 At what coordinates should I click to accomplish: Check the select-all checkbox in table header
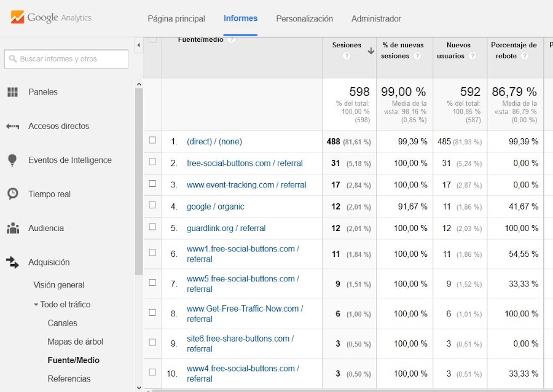tap(153, 39)
